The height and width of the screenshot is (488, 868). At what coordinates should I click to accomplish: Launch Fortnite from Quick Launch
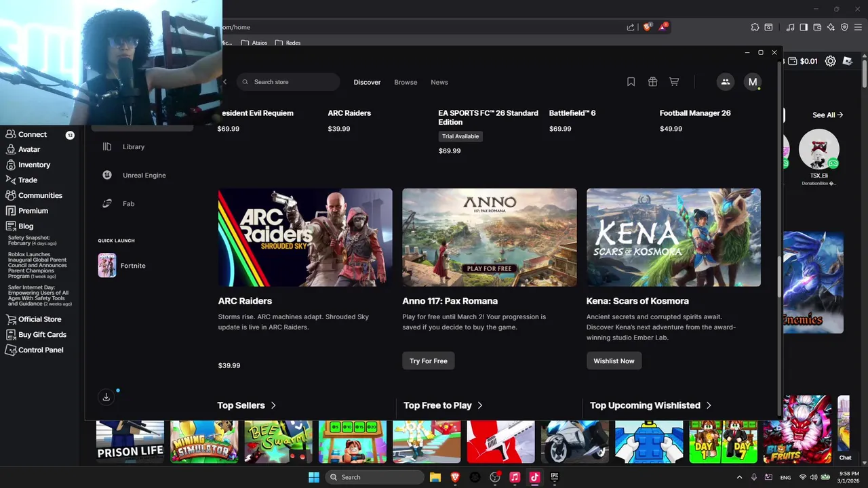(122, 266)
